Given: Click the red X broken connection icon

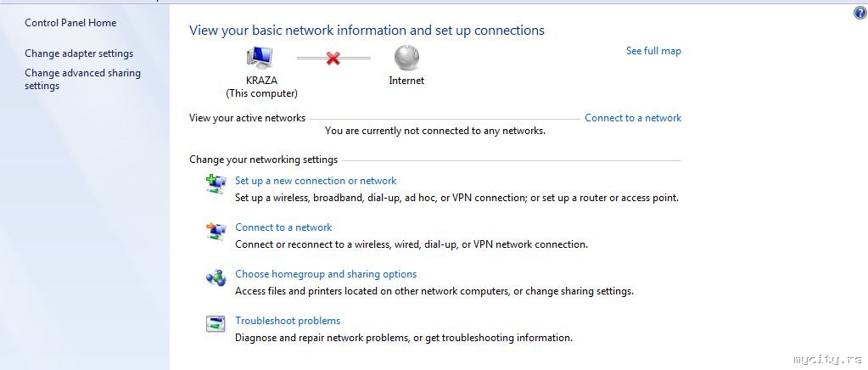Looking at the screenshot, I should point(333,59).
